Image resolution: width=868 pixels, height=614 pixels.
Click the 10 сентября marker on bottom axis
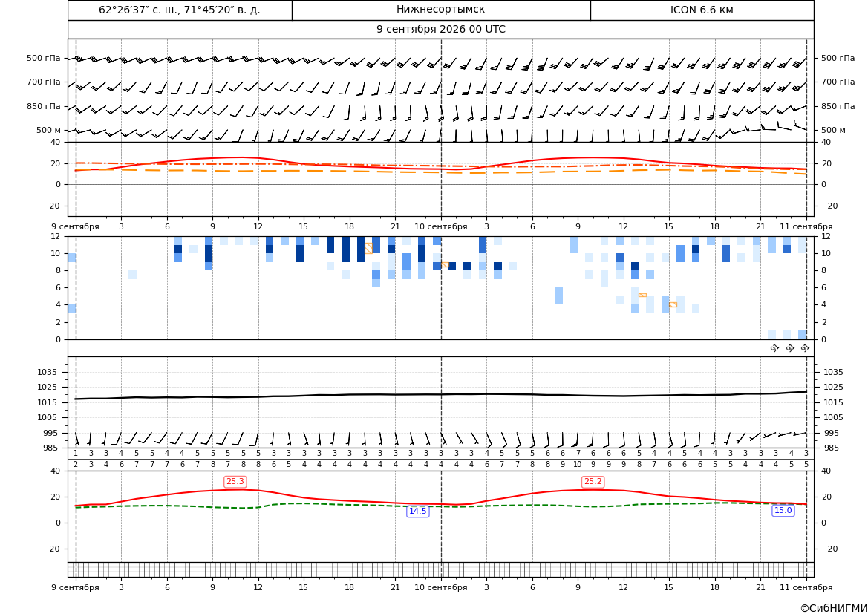440,587
